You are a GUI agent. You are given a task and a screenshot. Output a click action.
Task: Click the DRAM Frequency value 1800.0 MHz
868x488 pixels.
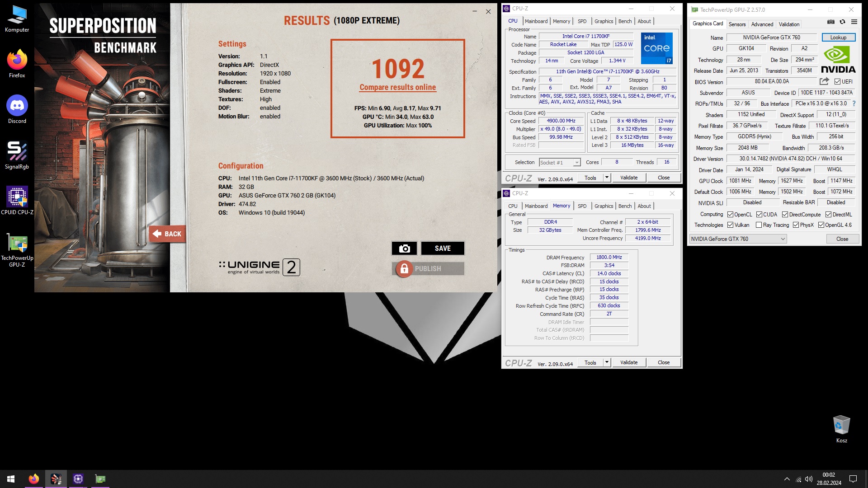[609, 257]
